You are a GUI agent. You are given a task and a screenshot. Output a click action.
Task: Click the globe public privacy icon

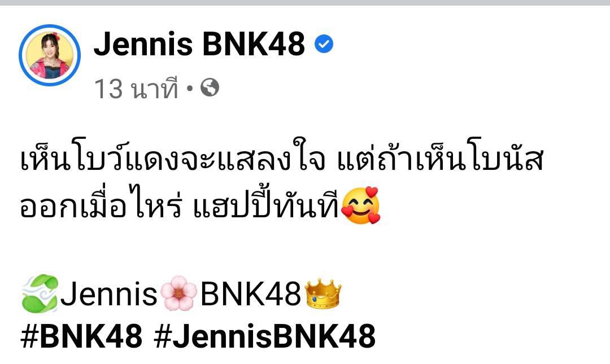[210, 88]
